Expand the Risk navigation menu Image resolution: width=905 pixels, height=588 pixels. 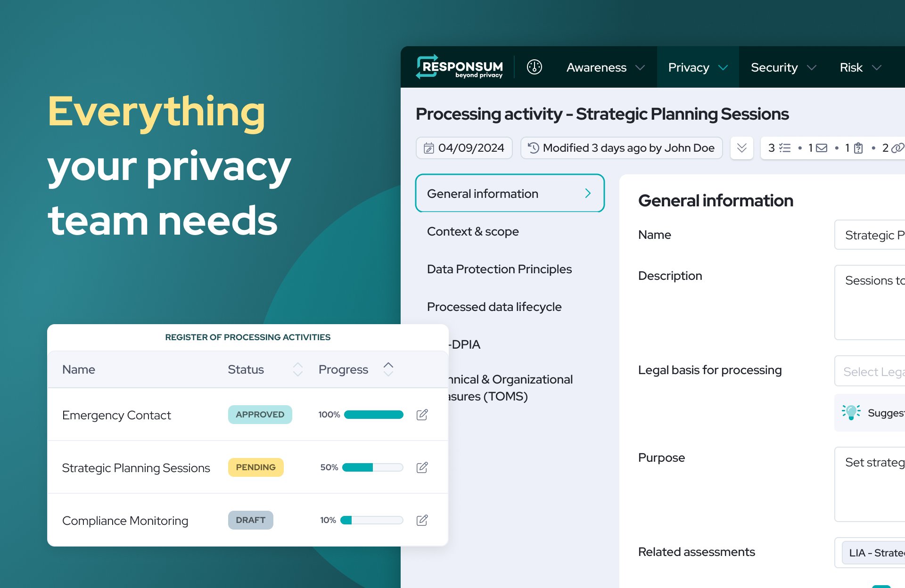pos(860,67)
